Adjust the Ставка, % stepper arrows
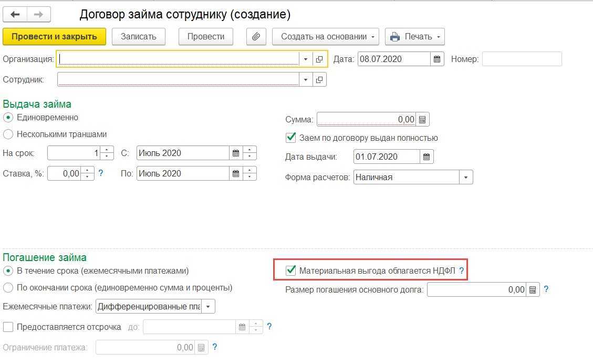This screenshot has height=364, width=593. pos(87,174)
